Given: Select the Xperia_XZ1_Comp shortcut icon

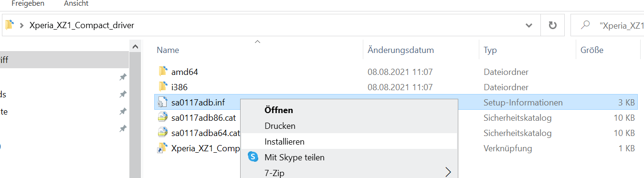Looking at the screenshot, I should [163, 148].
